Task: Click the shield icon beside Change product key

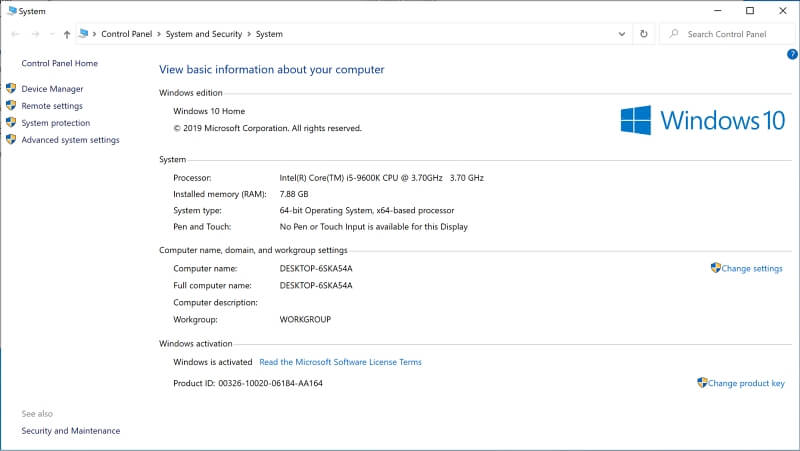Action: click(x=702, y=383)
